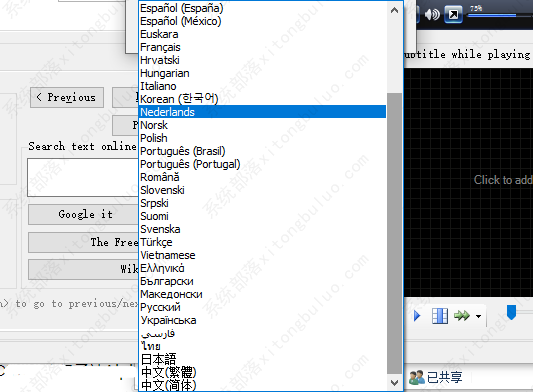533x392 pixels.
Task: Select Português (Brasil) option
Action: pos(262,151)
